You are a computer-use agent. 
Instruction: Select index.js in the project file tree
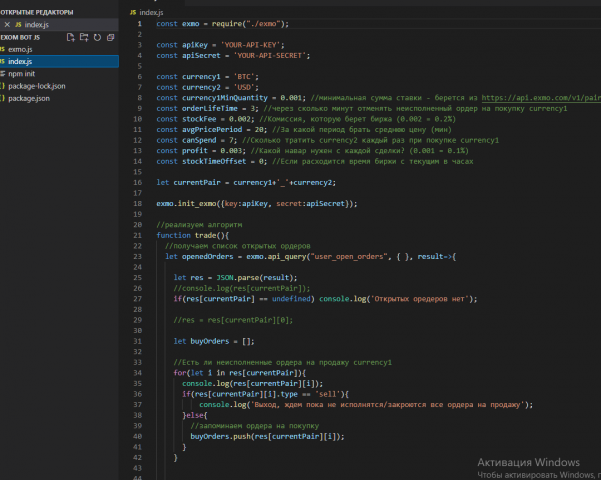(22, 61)
